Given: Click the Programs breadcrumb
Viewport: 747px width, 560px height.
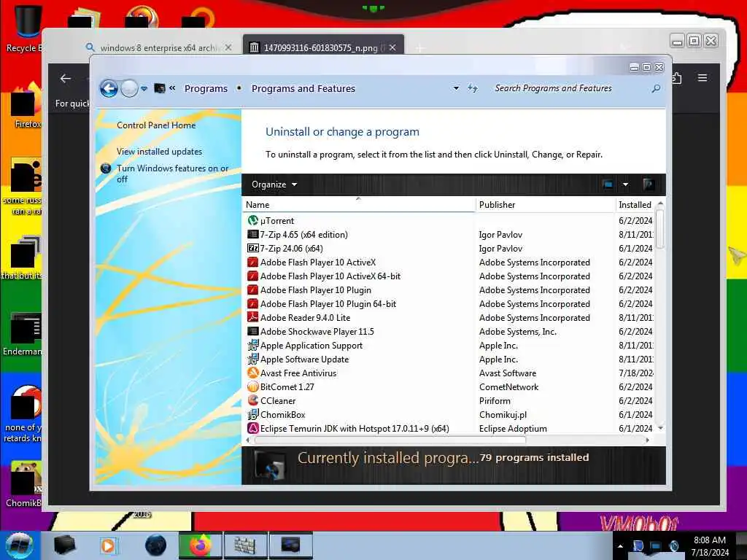Looking at the screenshot, I should pos(206,88).
